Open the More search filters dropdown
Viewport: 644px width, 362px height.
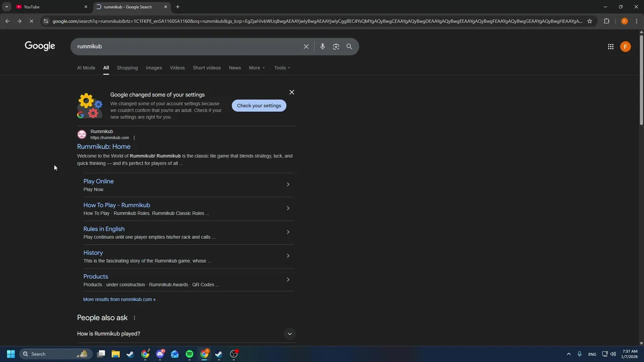pos(257,68)
